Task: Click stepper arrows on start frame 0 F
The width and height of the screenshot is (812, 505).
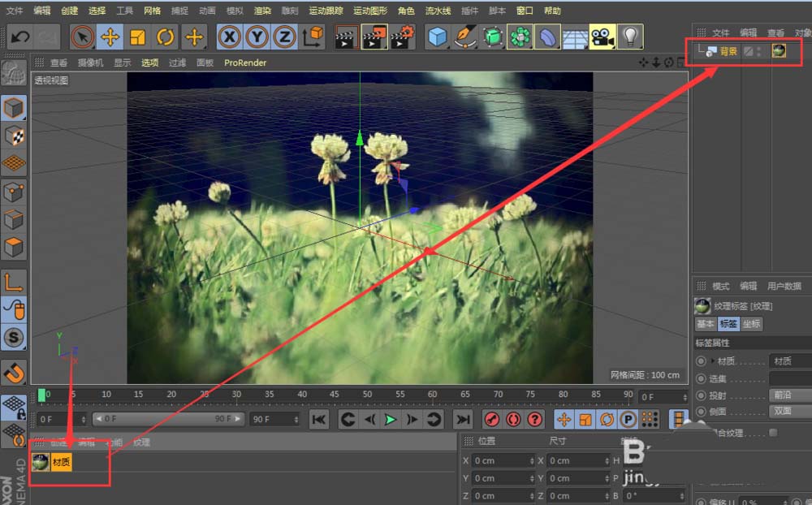Action: pos(84,419)
